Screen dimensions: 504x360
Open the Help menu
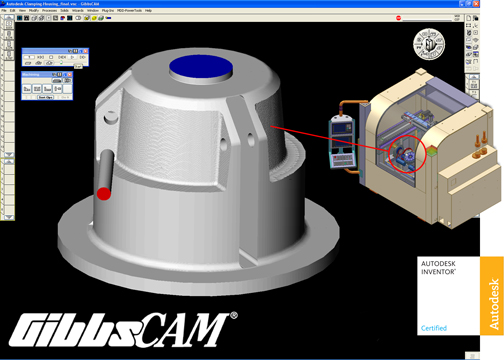click(x=148, y=10)
